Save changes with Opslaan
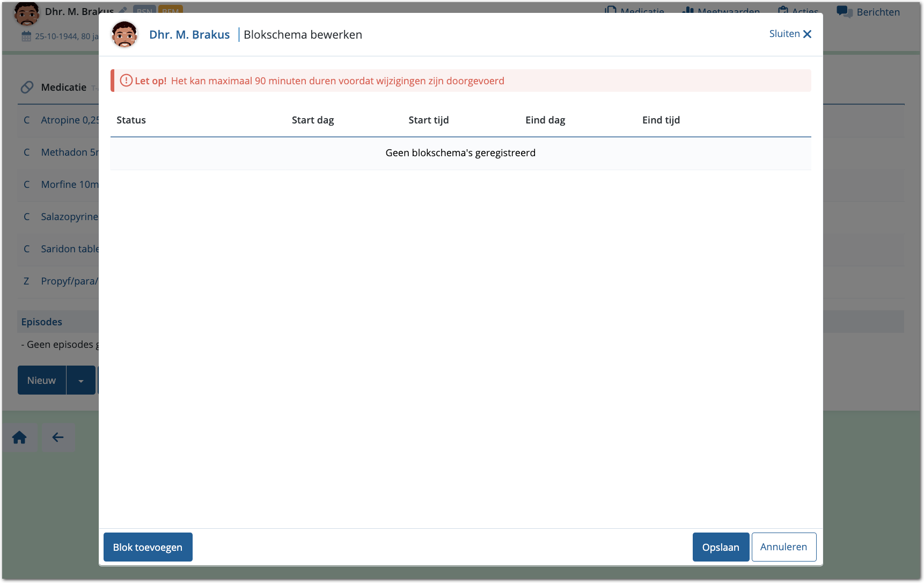Screen dimensions: 924x583 (x=720, y=547)
